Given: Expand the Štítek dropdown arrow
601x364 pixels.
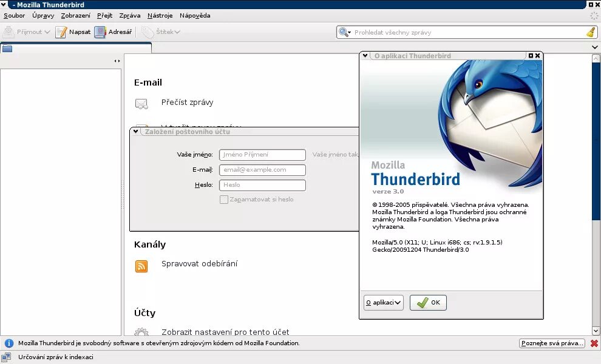Looking at the screenshot, I should [x=177, y=32].
